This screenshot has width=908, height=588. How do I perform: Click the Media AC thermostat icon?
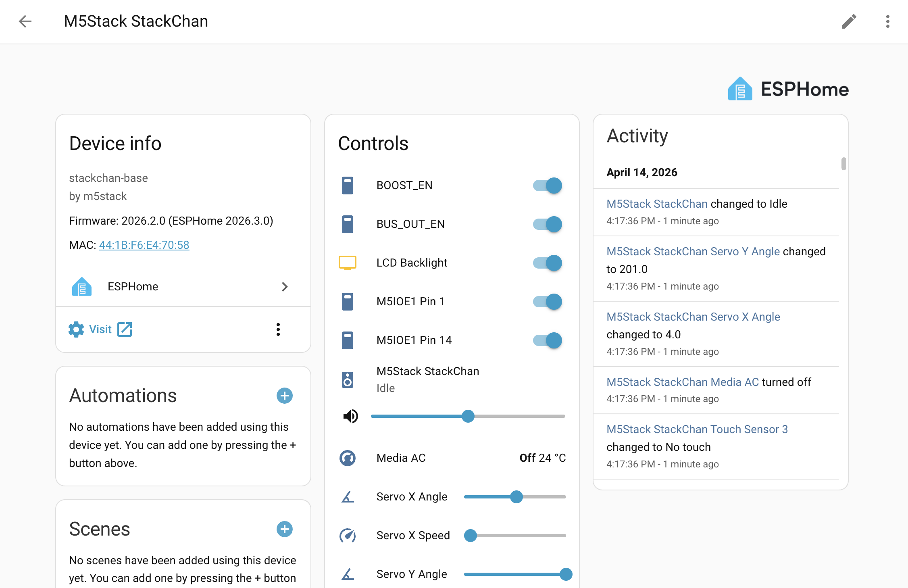click(347, 458)
